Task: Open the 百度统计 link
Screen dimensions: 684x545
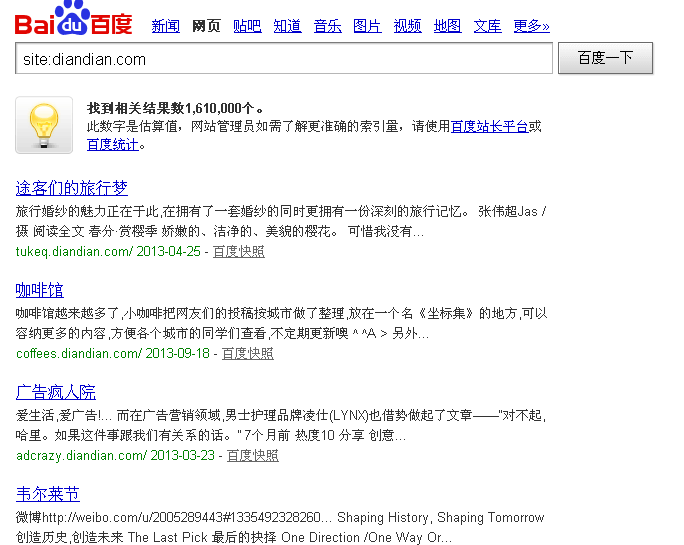Action: tap(113, 144)
